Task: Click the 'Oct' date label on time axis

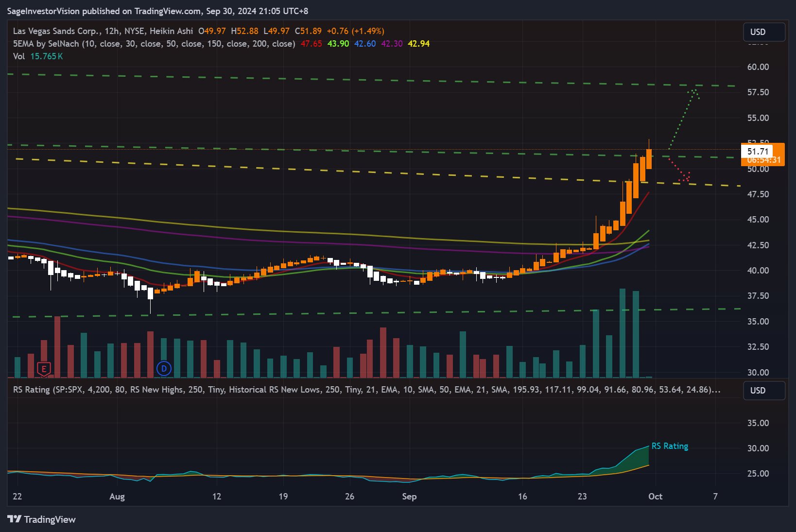Action: click(x=655, y=497)
